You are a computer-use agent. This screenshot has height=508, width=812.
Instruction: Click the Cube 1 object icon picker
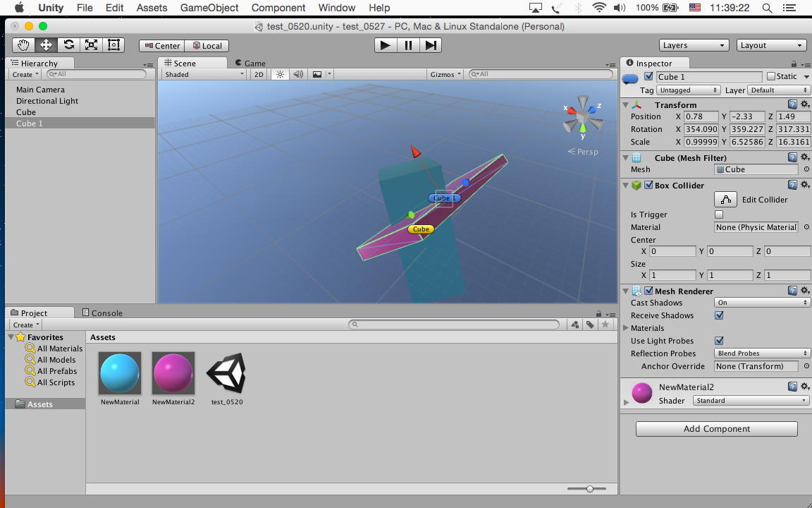(629, 79)
